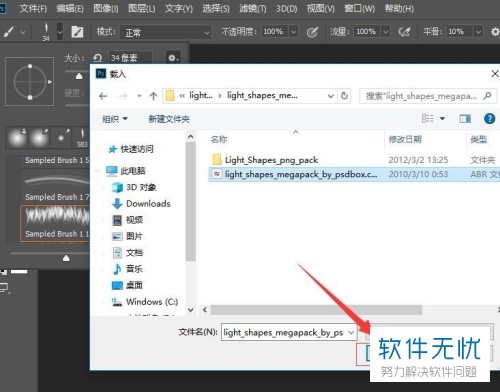
Task: Open the dialog help icon
Action: point(489,119)
